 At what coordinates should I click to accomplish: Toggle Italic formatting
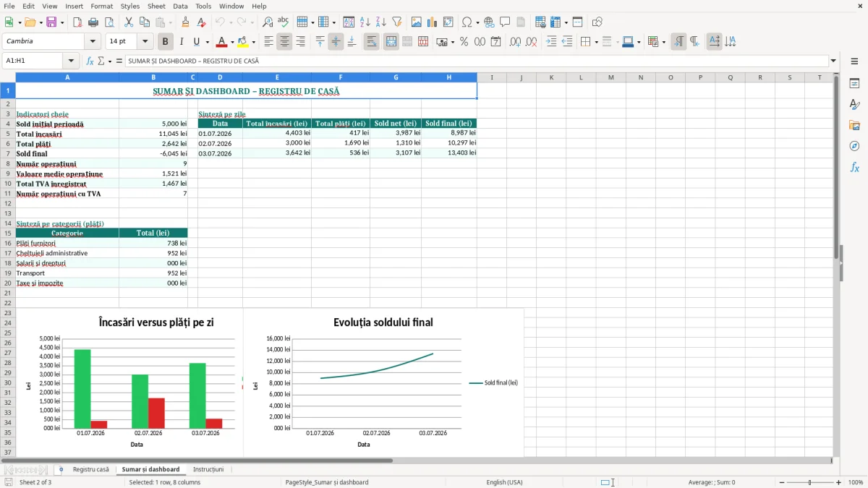coord(182,42)
